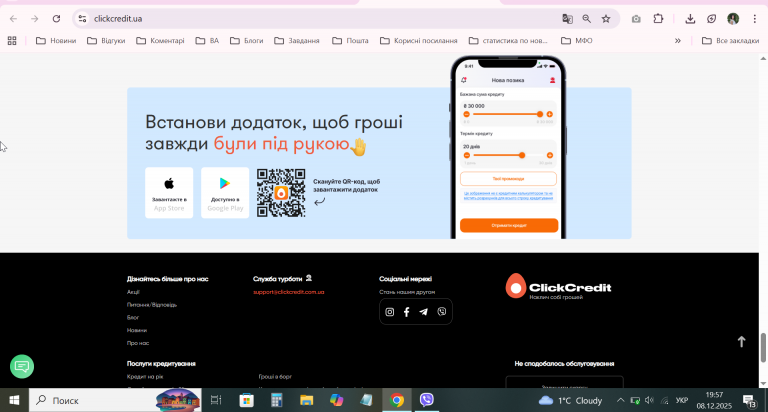This screenshot has width=768, height=412.
Task: Open the browser extensions puzzle icon
Action: point(658,19)
